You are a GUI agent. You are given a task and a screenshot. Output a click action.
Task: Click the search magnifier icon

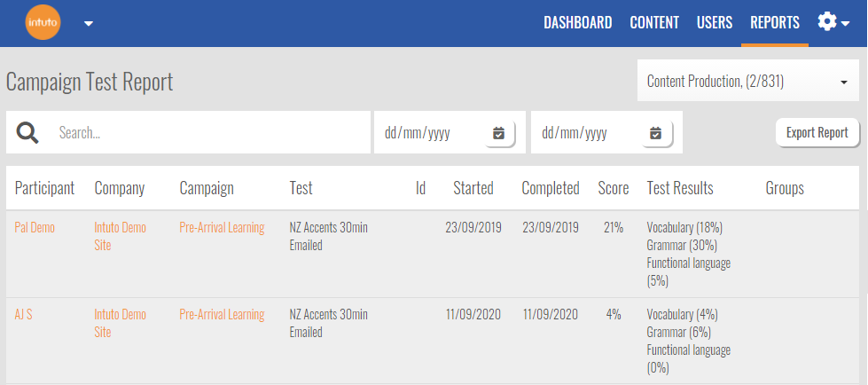tap(27, 133)
